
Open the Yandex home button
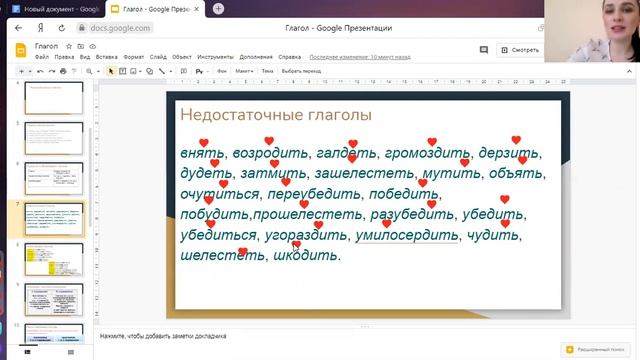pos(40,28)
